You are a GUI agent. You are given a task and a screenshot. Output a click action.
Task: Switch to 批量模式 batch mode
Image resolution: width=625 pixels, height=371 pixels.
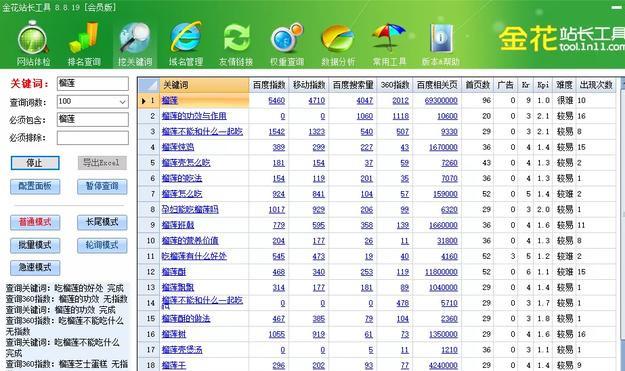[35, 245]
